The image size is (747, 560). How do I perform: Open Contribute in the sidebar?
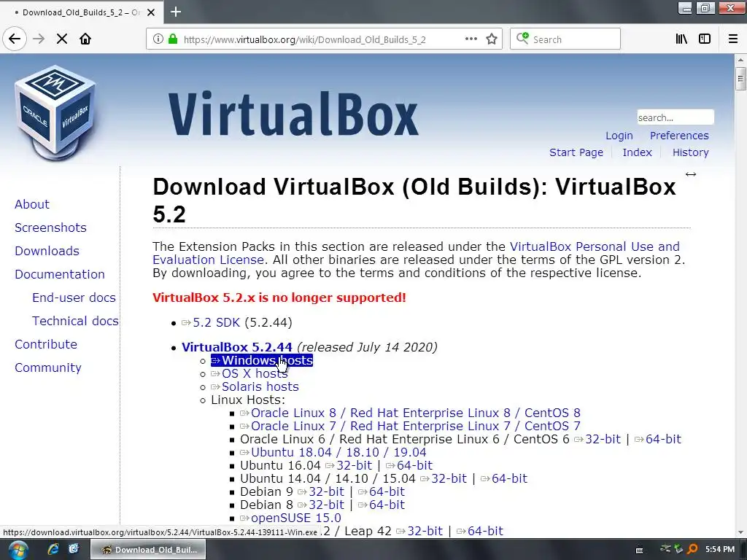[x=46, y=344]
